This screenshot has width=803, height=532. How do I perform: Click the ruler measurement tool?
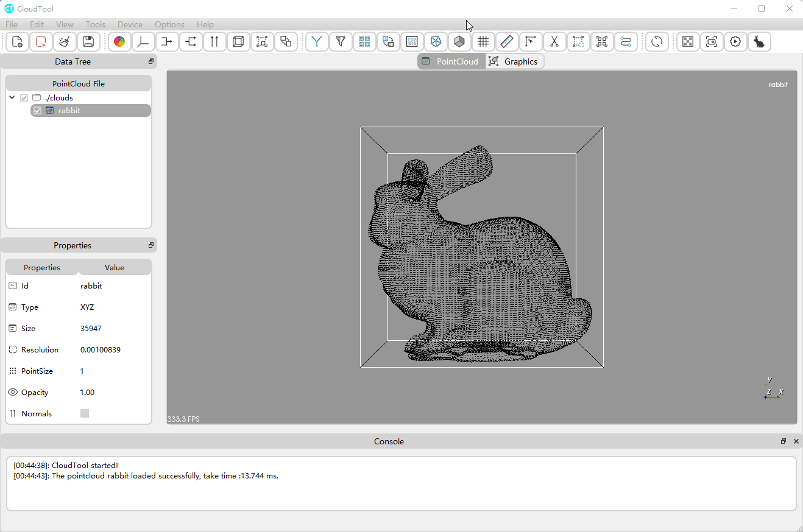pos(507,41)
